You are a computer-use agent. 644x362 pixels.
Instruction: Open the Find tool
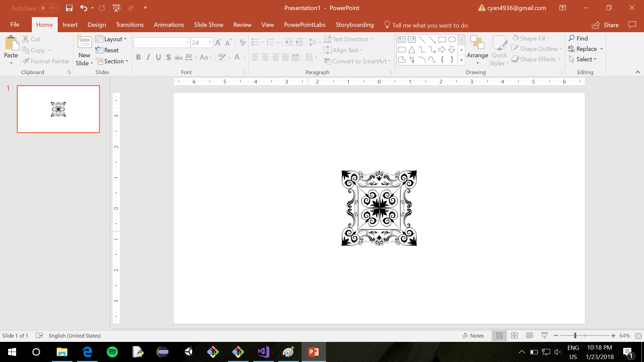(x=578, y=38)
